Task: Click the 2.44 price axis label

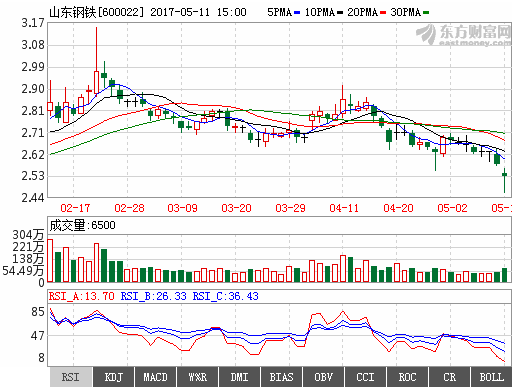Action: point(33,198)
